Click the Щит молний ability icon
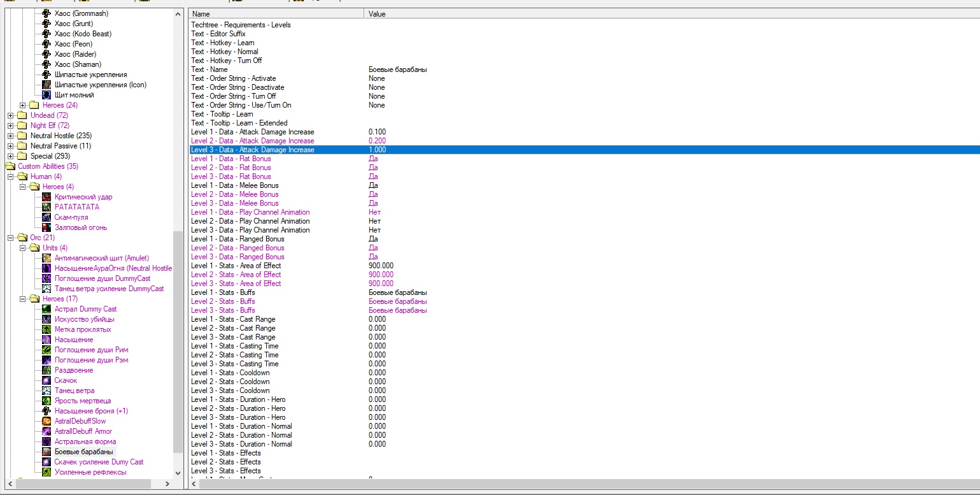 click(46, 95)
